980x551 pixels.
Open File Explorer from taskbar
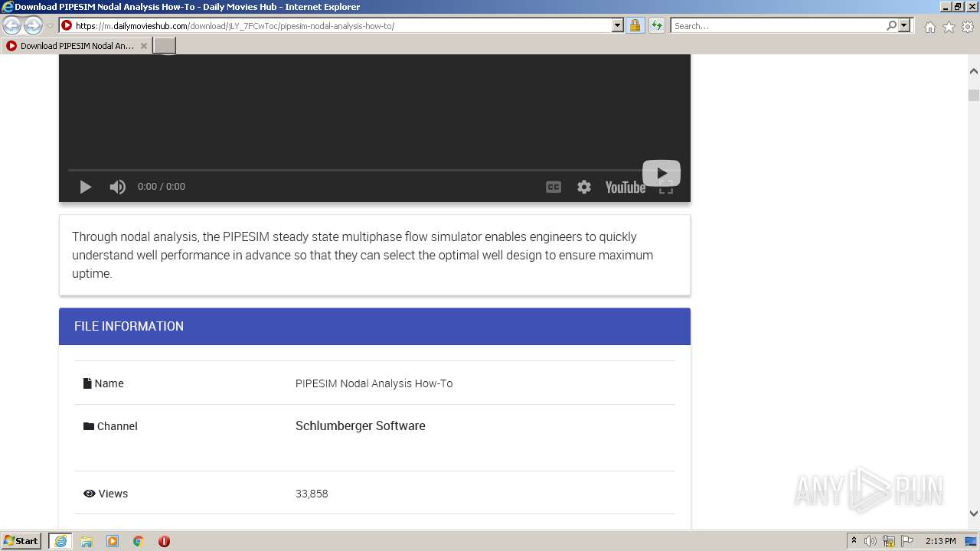coord(87,541)
